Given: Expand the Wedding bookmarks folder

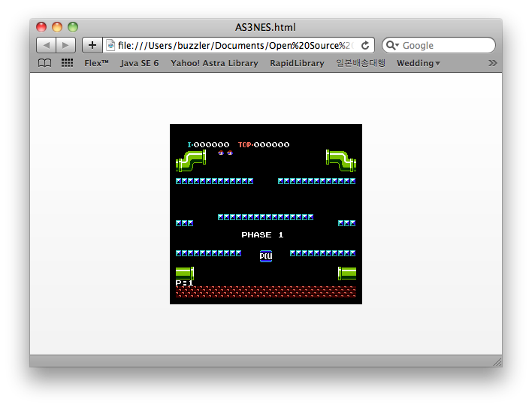Looking at the screenshot, I should 419,63.
